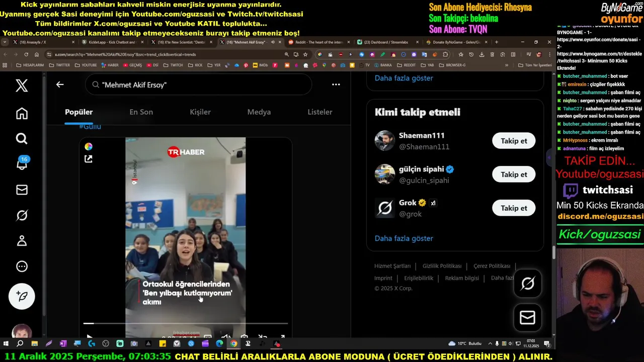Open BANKA bookmarks folder

(x=382, y=65)
